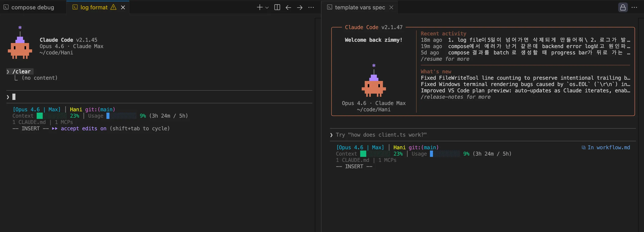The image size is (644, 232).
Task: Click the left pane Context progress bar
Action: pyautogui.click(x=52, y=116)
